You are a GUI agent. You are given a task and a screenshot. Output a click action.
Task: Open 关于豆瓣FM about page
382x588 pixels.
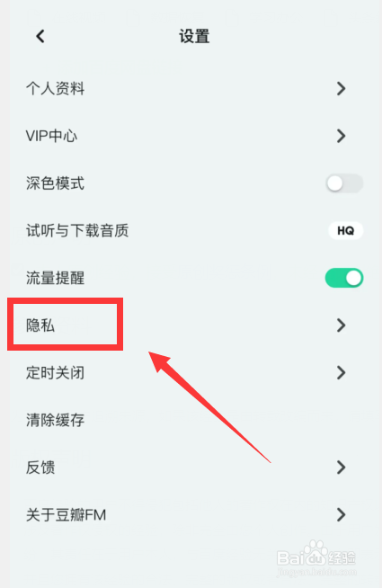click(x=66, y=514)
